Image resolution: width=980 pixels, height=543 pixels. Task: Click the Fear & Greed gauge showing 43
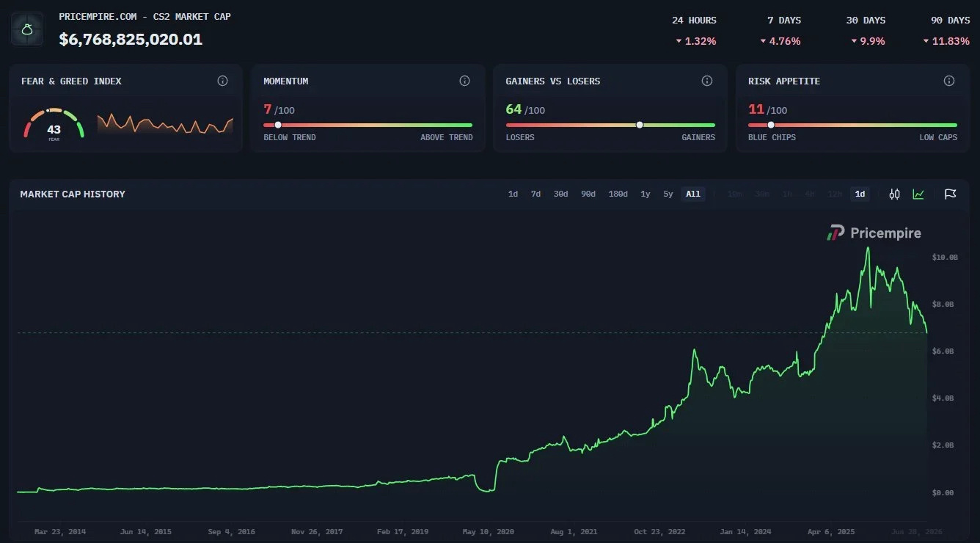click(54, 125)
